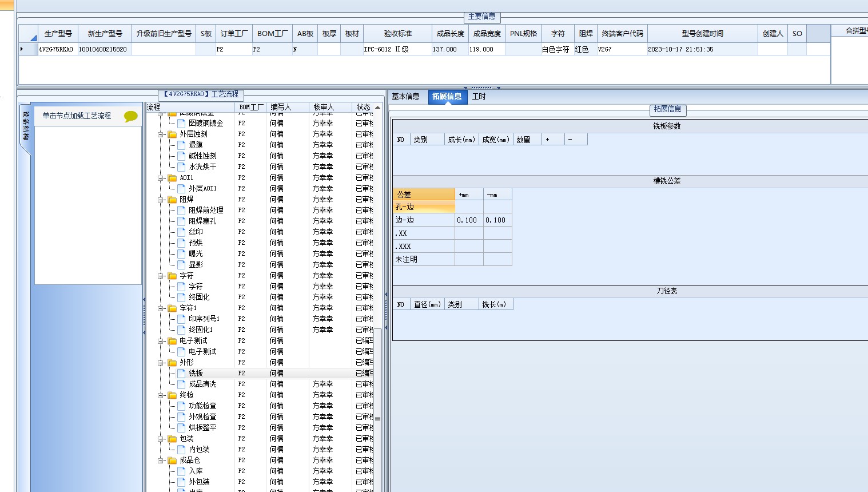Collapse the 字符1 tree node
Screen dimensions: 868x492
point(161,308)
